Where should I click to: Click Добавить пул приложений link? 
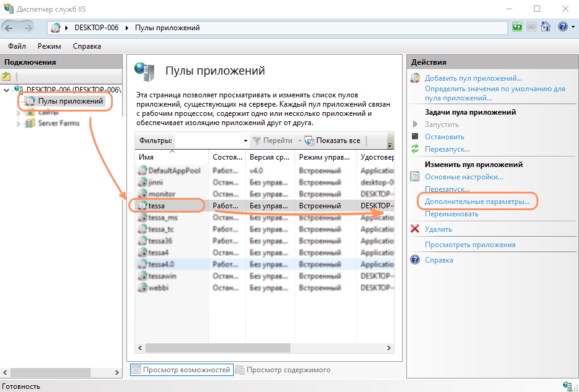click(x=473, y=78)
